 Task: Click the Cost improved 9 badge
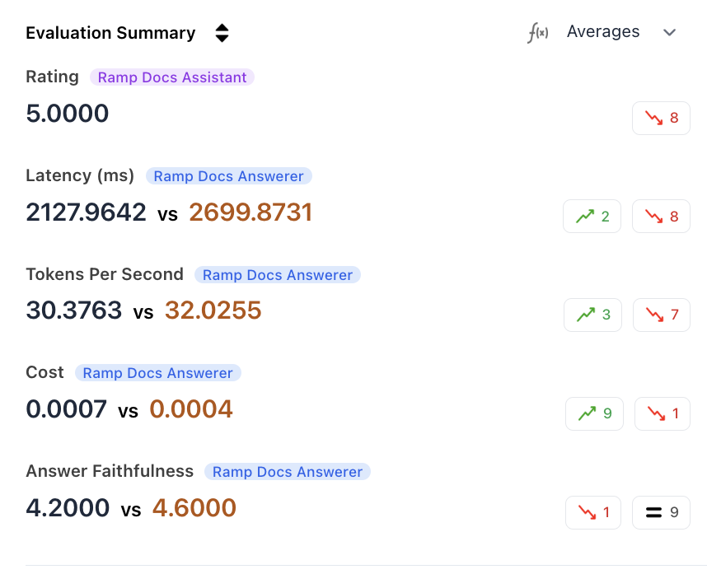point(594,413)
